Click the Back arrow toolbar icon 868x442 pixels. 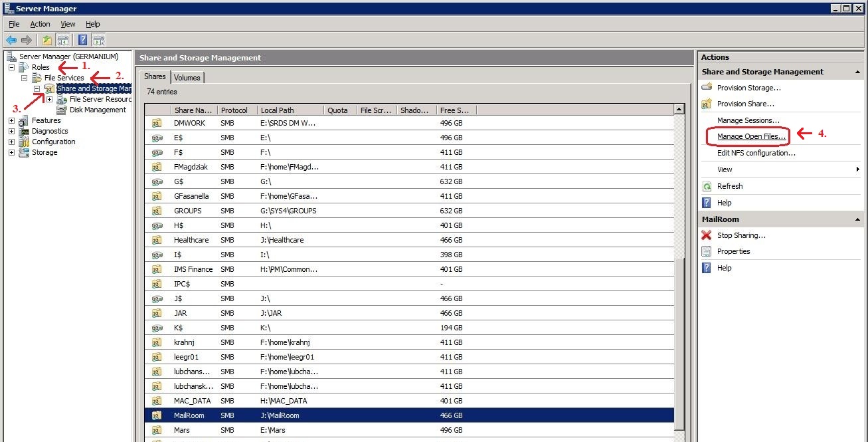click(x=11, y=40)
